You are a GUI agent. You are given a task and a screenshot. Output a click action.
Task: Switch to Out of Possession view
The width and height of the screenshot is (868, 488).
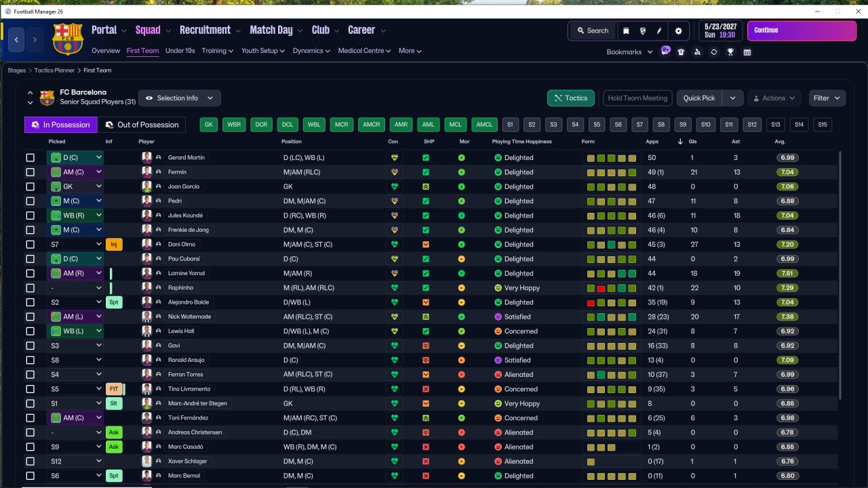point(142,125)
